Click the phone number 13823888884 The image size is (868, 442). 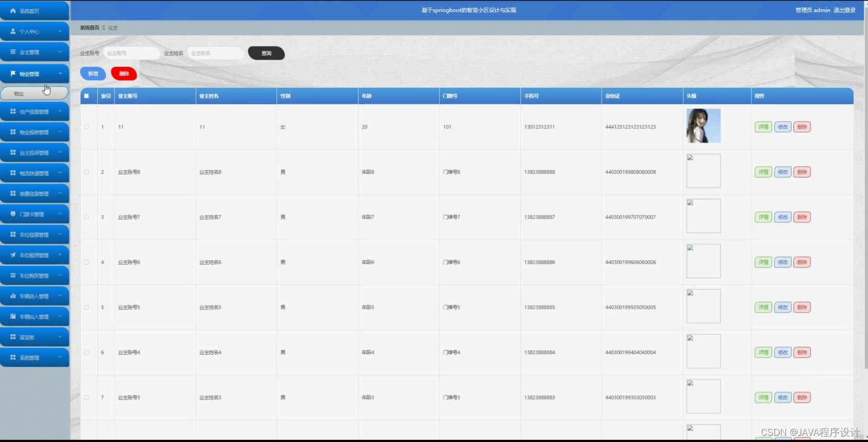click(x=540, y=352)
